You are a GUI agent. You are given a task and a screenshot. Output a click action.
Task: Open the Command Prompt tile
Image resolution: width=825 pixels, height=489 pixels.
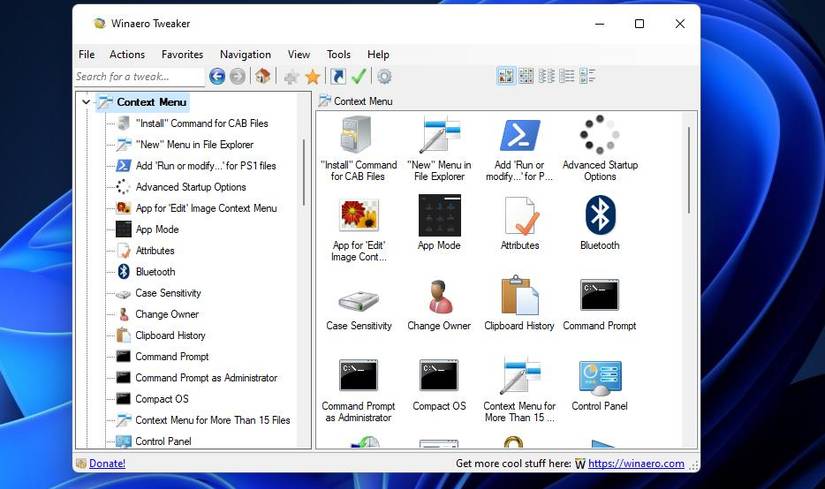click(x=600, y=305)
